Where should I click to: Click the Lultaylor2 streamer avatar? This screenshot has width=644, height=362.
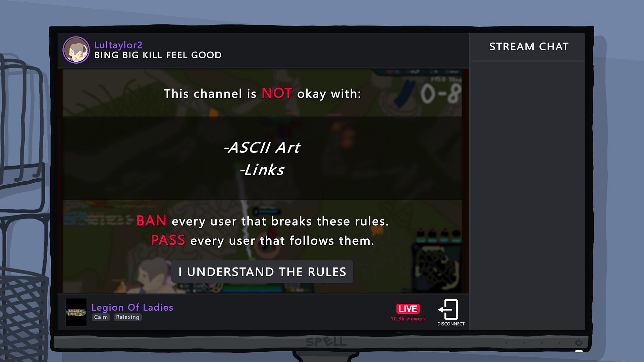point(76,50)
